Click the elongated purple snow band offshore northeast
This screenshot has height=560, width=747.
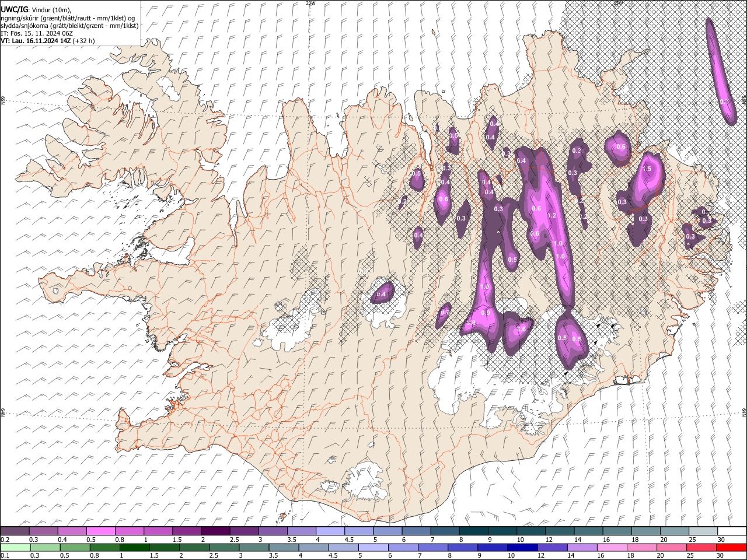tap(721, 71)
